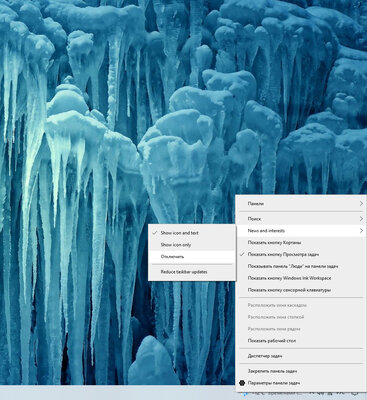Expand the Панели submenu arrow

pyautogui.click(x=361, y=203)
